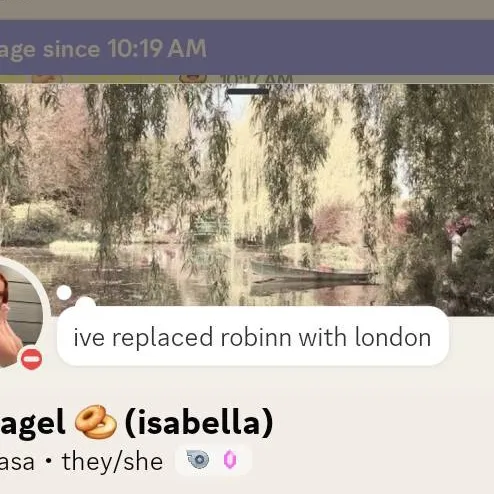Screen dimensions: 494x494
Task: Tap the small thought bubble dot above the status
Action: [x=64, y=293]
